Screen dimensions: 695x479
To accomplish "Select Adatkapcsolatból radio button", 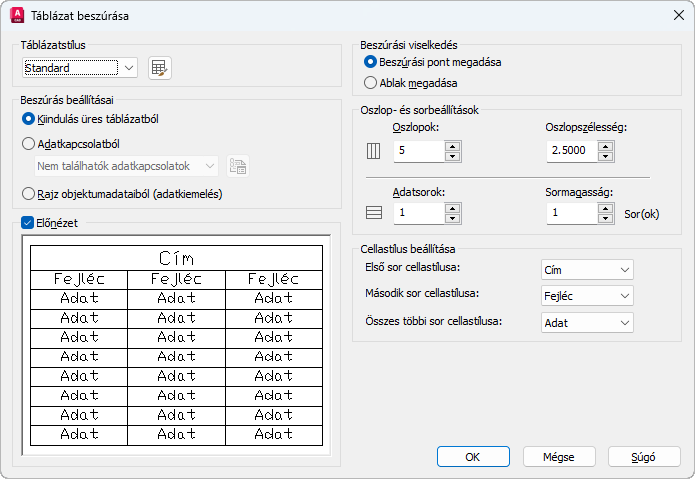I will (29, 143).
